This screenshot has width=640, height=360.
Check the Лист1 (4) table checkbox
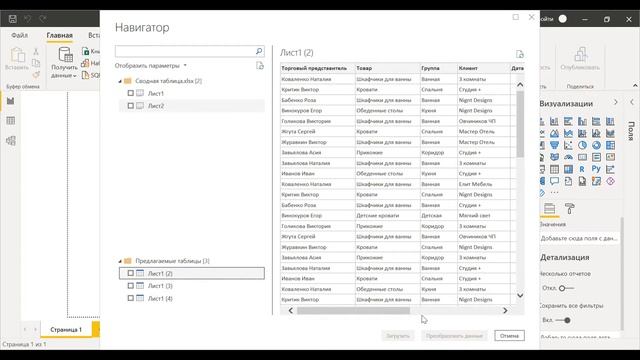click(x=131, y=298)
